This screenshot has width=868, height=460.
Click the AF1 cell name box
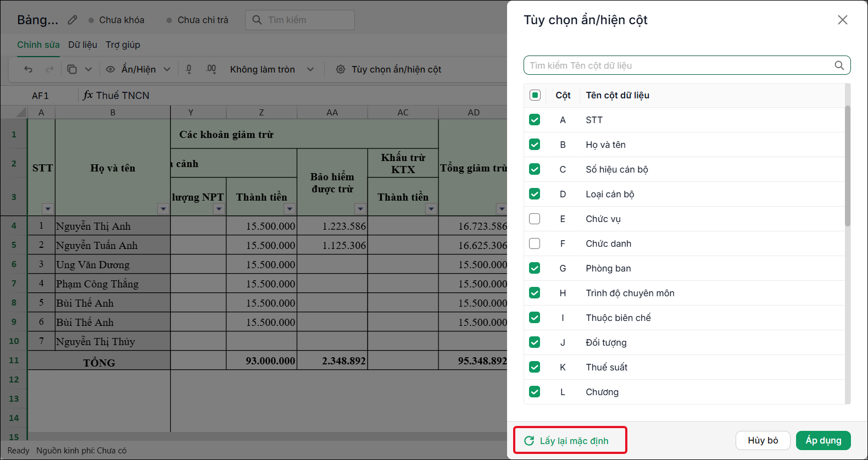pyautogui.click(x=41, y=95)
